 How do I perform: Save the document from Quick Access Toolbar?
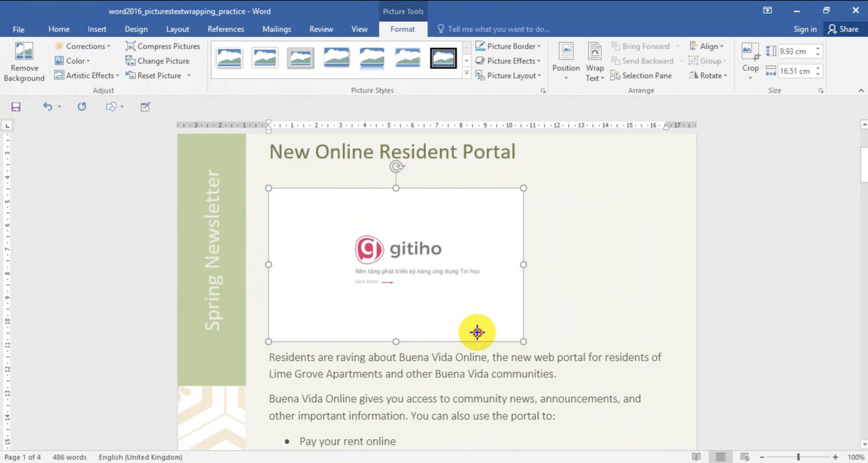click(16, 106)
